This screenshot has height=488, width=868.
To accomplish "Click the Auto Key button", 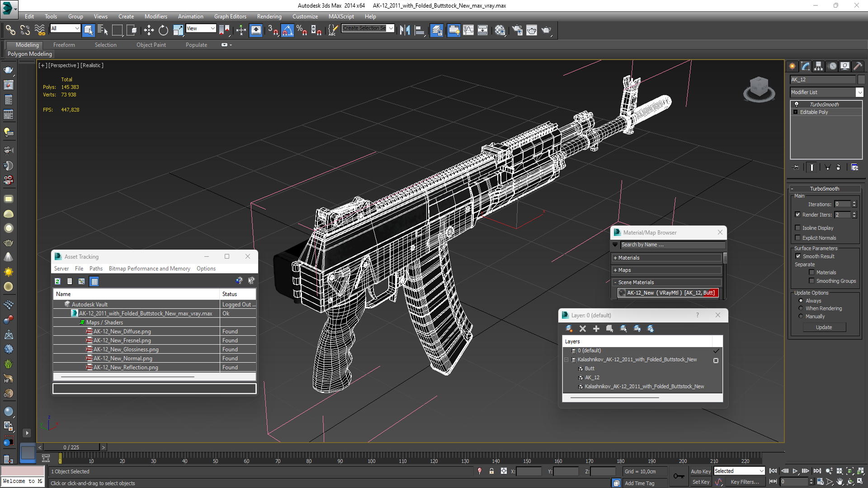I will (700, 471).
